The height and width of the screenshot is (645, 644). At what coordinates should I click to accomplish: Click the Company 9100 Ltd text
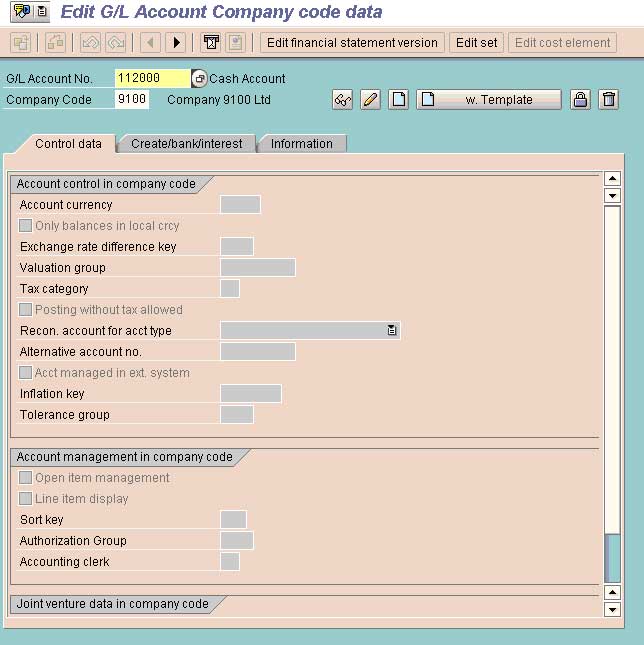pos(219,100)
